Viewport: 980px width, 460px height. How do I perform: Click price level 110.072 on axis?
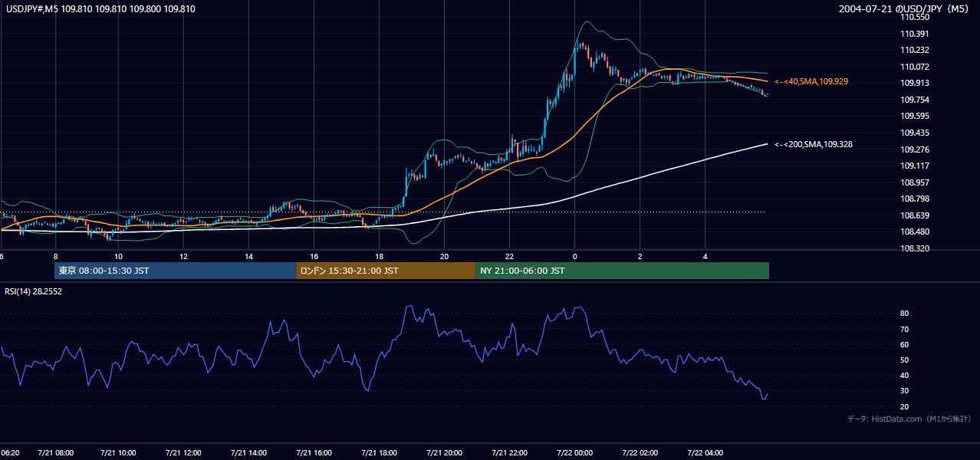[x=914, y=67]
